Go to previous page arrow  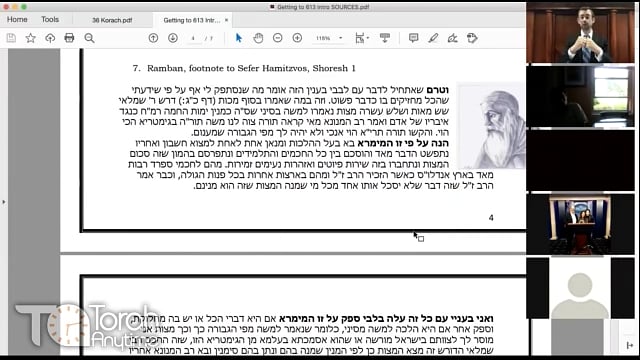pos(153,38)
